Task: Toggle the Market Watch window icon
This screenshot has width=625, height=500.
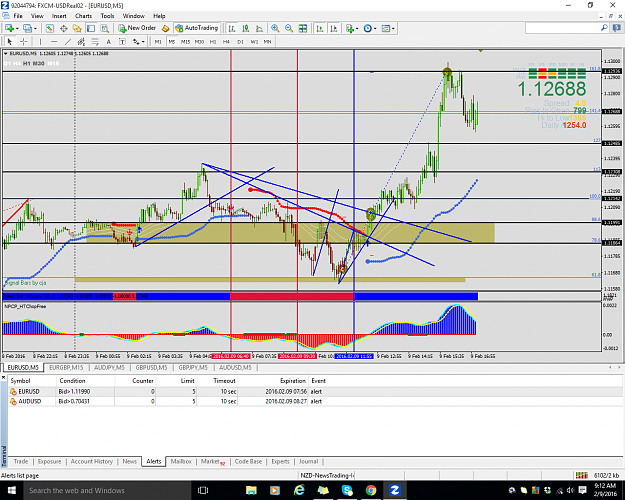Action: click(49, 28)
